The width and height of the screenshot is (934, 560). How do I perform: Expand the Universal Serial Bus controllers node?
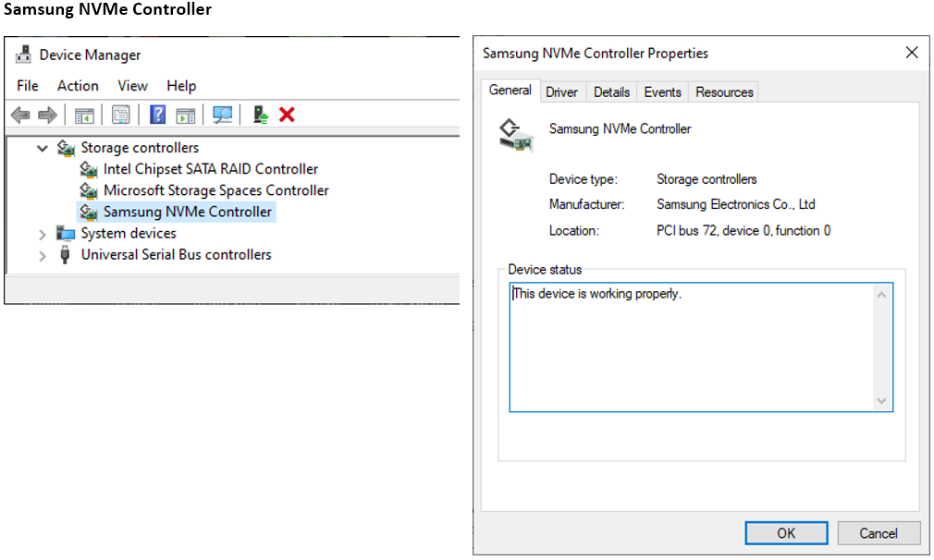point(43,256)
